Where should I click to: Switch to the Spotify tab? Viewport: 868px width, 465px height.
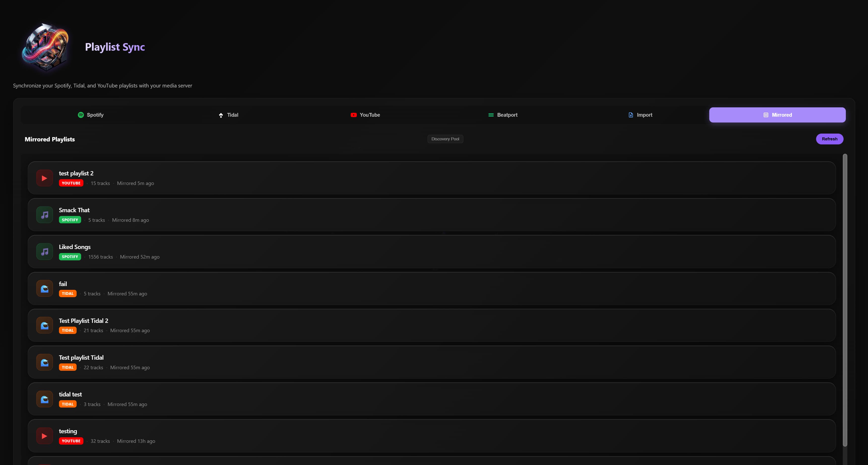pos(91,115)
